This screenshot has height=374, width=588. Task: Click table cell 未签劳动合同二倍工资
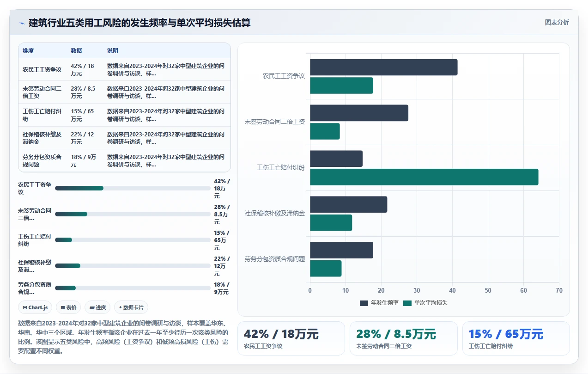click(x=42, y=92)
